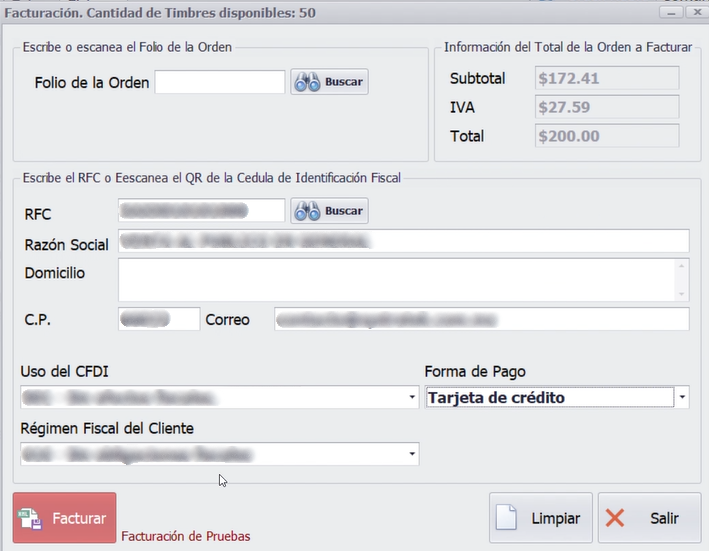Click inside the Domicilio text area
This screenshot has width=709, height=551.
396,280
